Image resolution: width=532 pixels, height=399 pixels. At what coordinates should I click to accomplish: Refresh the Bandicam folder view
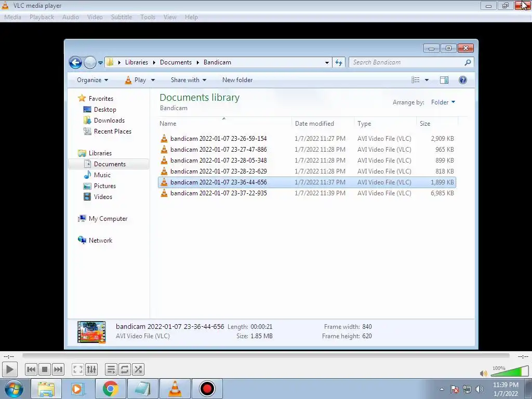pyautogui.click(x=339, y=62)
